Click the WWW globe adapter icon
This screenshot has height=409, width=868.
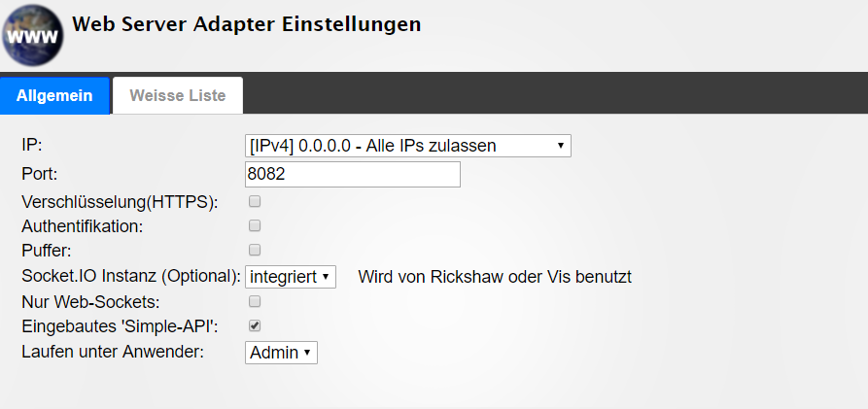coord(33,34)
